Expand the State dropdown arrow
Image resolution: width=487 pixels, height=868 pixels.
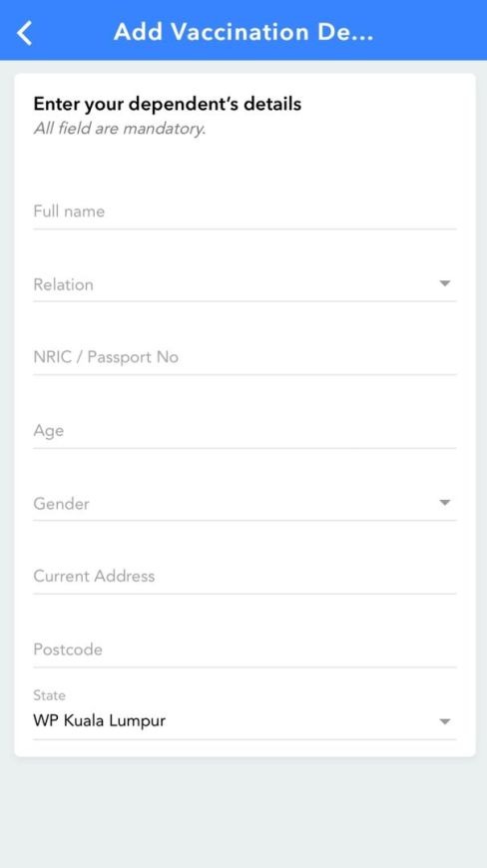[x=444, y=721]
